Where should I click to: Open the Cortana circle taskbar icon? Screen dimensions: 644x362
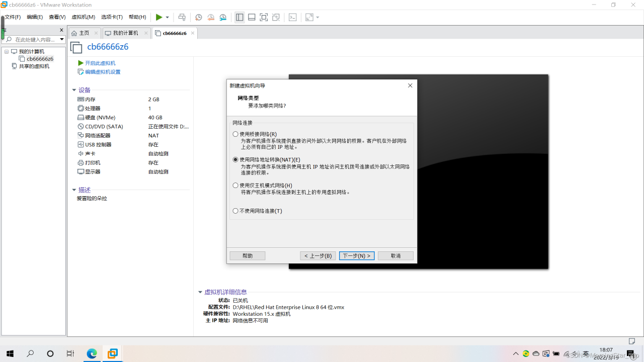point(50,353)
